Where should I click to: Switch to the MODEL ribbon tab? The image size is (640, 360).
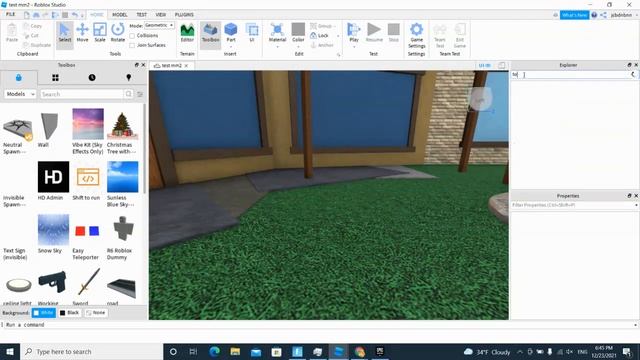pos(120,15)
